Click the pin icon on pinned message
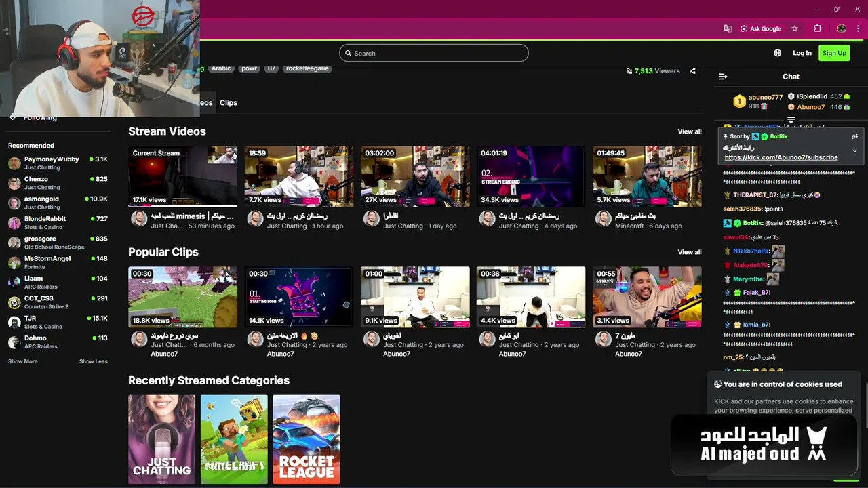868x488 pixels. point(726,136)
